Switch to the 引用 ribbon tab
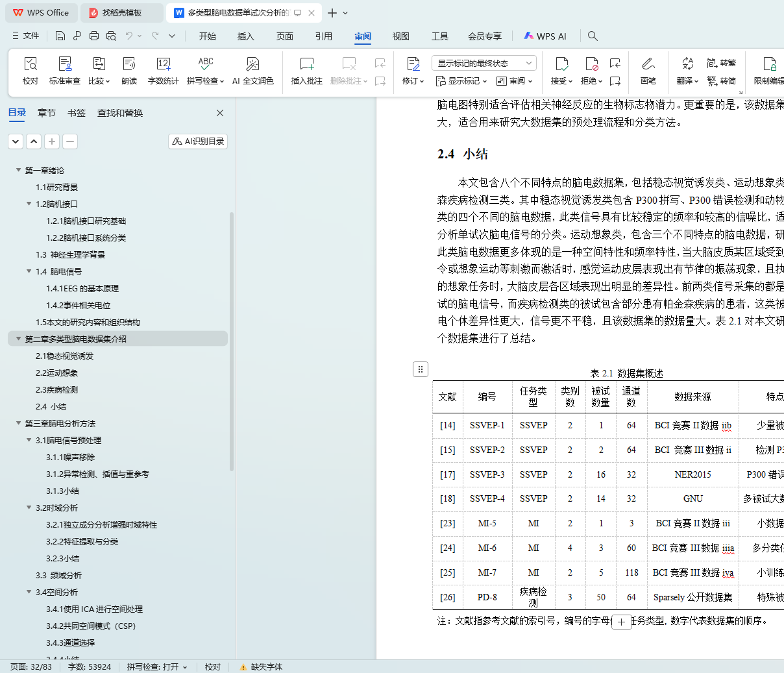784x673 pixels. point(324,36)
